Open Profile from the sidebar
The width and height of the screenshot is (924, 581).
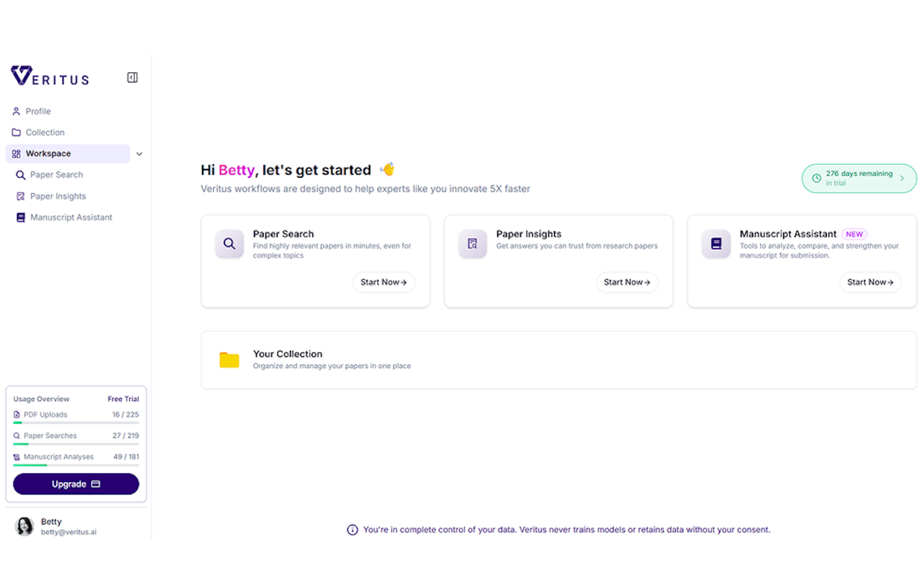tap(38, 111)
